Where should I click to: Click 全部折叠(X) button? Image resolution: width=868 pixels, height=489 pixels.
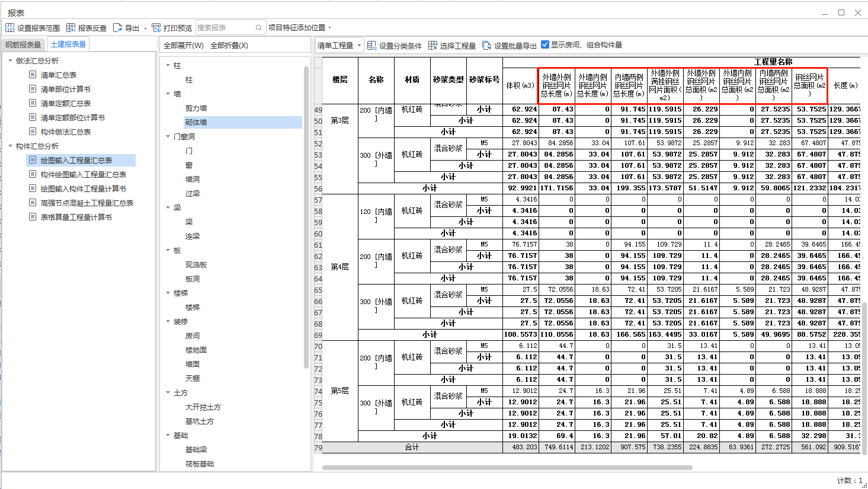coord(229,46)
